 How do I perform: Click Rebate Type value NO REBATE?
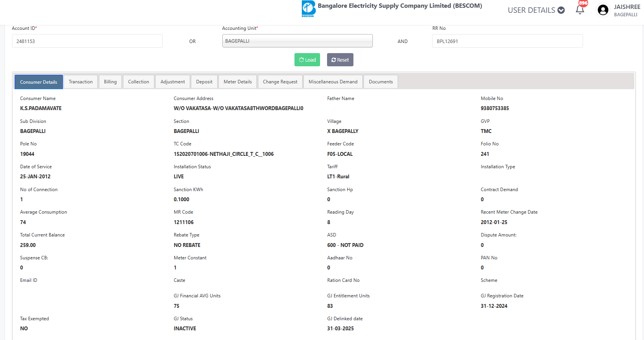[187, 245]
